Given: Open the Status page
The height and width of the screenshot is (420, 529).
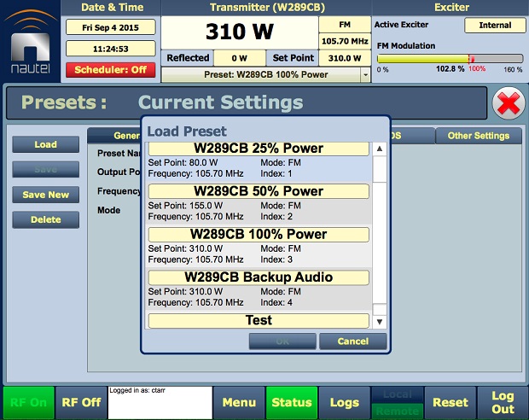Looking at the screenshot, I should pyautogui.click(x=292, y=402).
